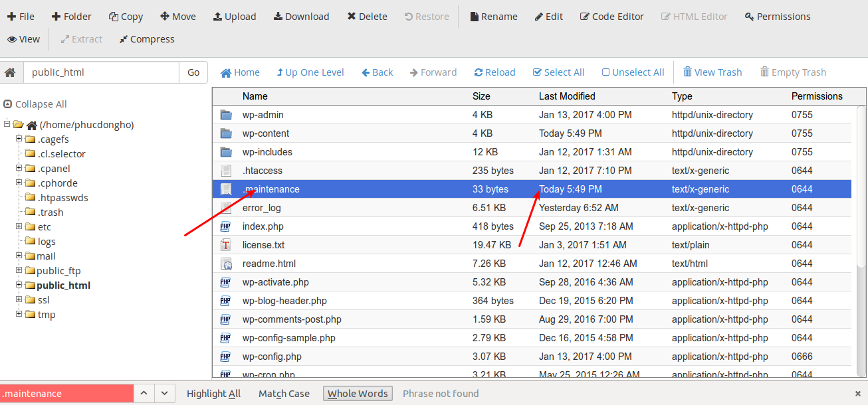
Task: Select the wp-config-sample.php file name
Action: click(x=289, y=338)
